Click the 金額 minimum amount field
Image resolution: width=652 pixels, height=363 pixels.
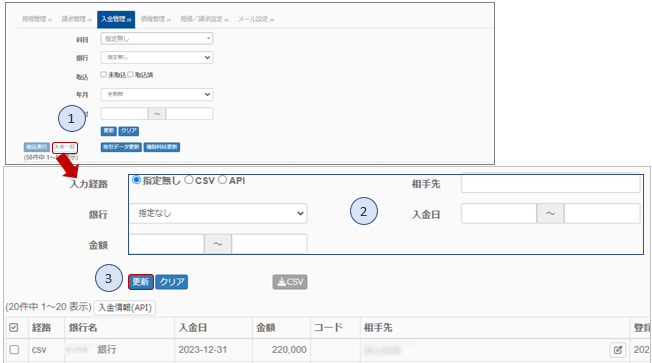[x=167, y=244]
